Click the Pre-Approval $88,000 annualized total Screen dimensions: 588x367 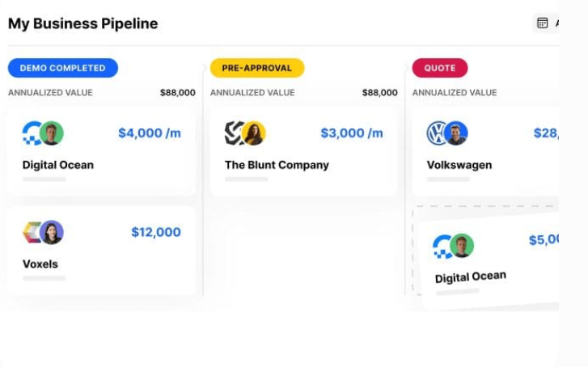[380, 93]
